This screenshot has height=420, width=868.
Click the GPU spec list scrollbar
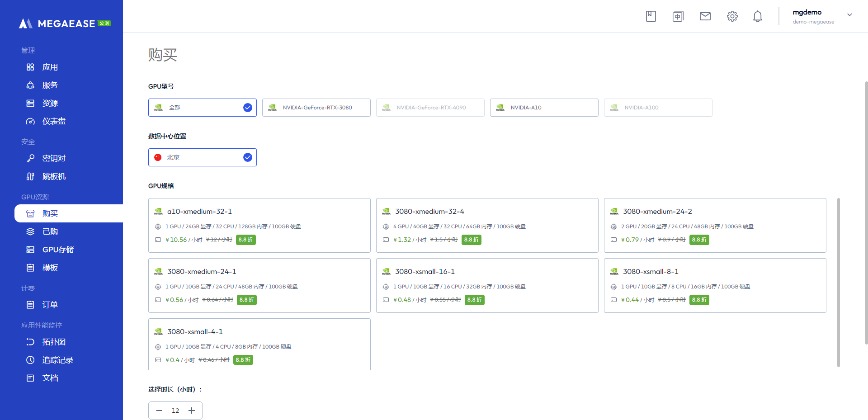click(838, 282)
